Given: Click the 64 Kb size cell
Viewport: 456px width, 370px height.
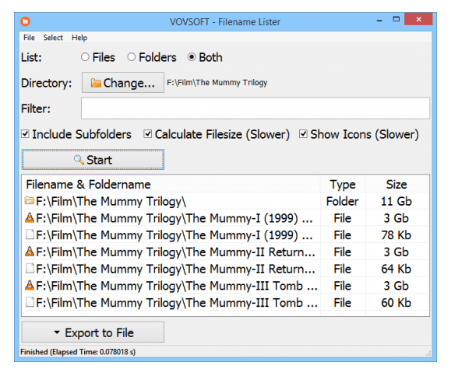Looking at the screenshot, I should [396, 269].
